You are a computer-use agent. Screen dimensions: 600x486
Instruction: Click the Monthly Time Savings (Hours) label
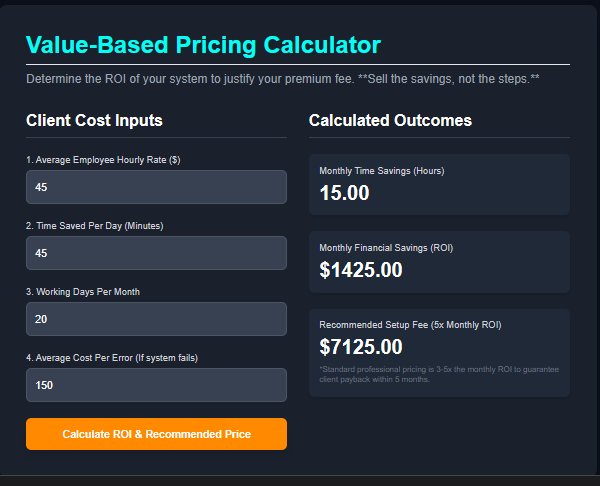[x=381, y=171]
